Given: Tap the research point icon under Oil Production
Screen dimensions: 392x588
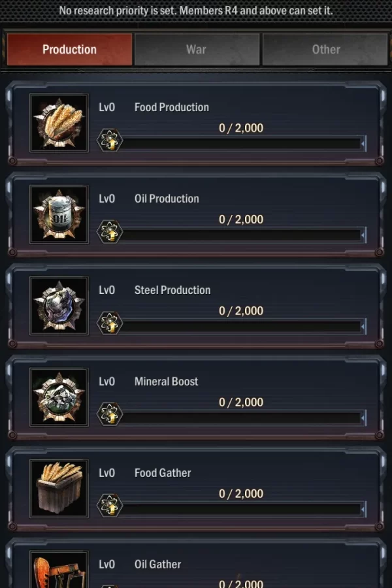Looking at the screenshot, I should click(109, 232).
